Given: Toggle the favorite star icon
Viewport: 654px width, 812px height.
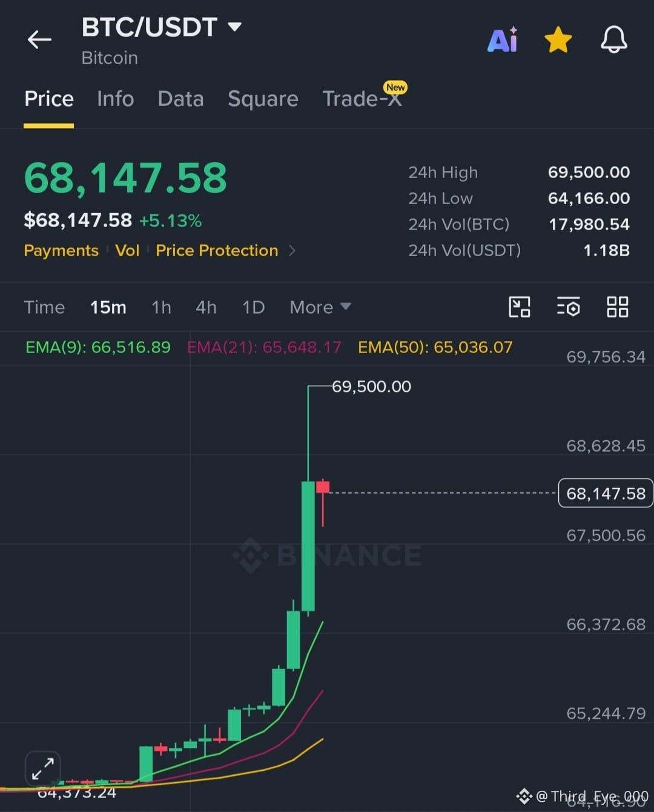Looking at the screenshot, I should coord(558,40).
